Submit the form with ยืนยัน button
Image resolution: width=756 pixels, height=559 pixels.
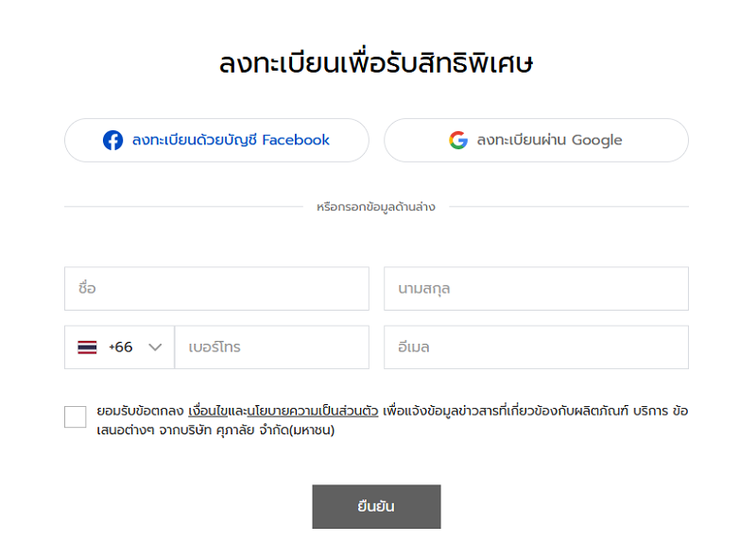click(x=376, y=506)
